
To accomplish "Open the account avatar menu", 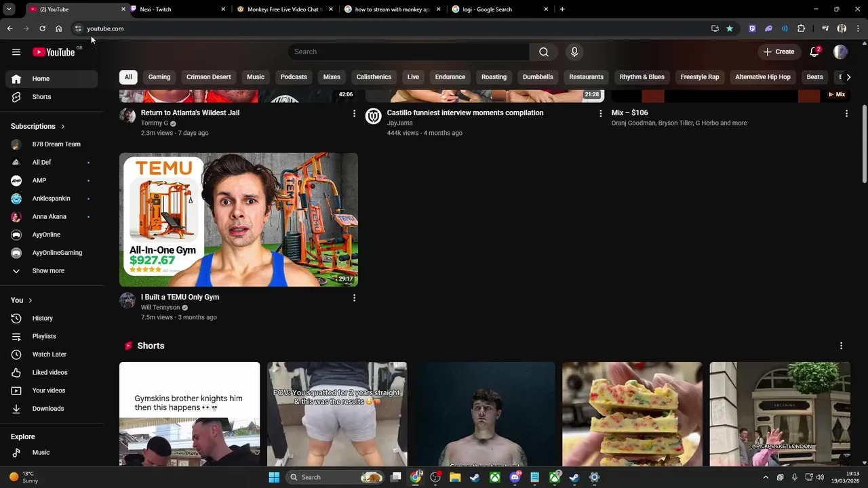I will click(840, 52).
